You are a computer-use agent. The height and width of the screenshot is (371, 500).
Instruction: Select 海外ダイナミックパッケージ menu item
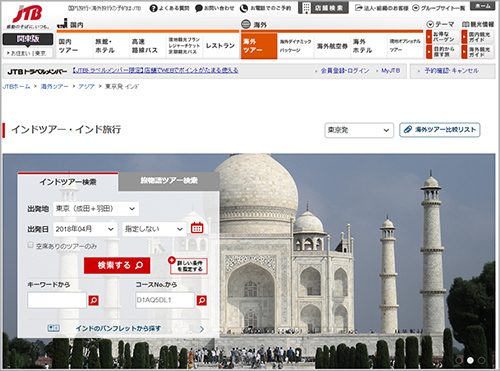[x=295, y=46]
